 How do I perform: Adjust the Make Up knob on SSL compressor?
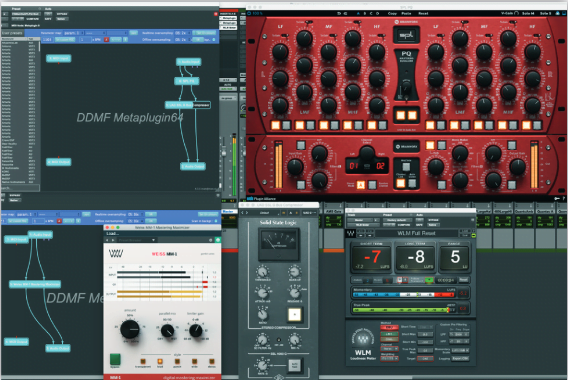click(x=294, y=271)
